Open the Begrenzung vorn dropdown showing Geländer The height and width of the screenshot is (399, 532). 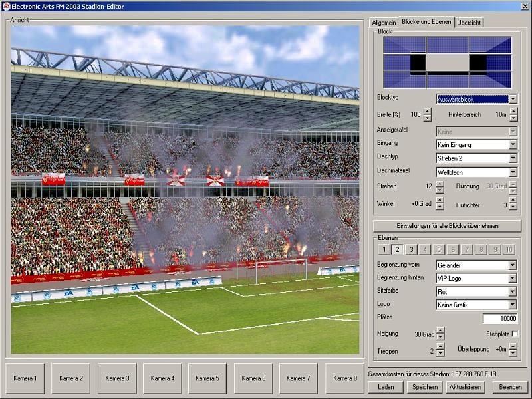[x=512, y=265]
